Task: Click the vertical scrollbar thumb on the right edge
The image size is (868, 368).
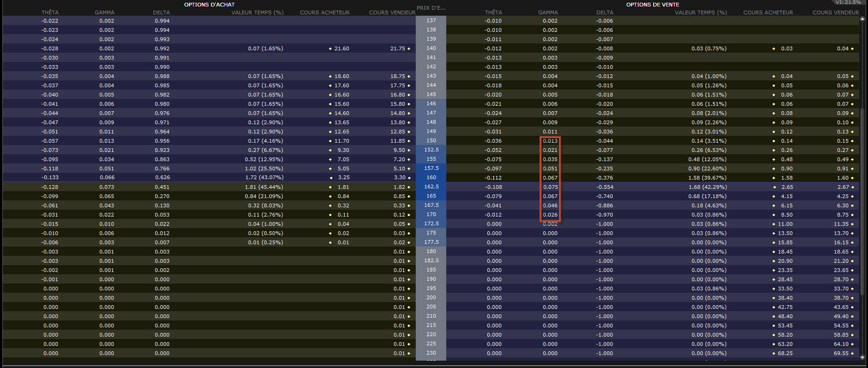Action: pyautogui.click(x=863, y=201)
